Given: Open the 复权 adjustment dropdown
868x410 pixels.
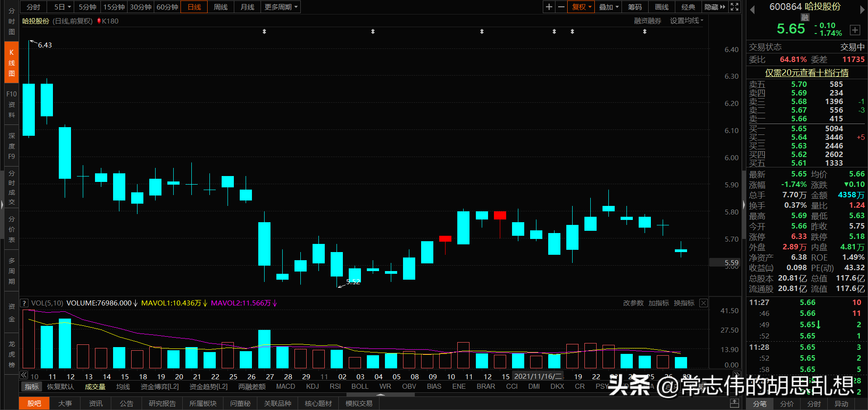Looking at the screenshot, I should [580, 7].
